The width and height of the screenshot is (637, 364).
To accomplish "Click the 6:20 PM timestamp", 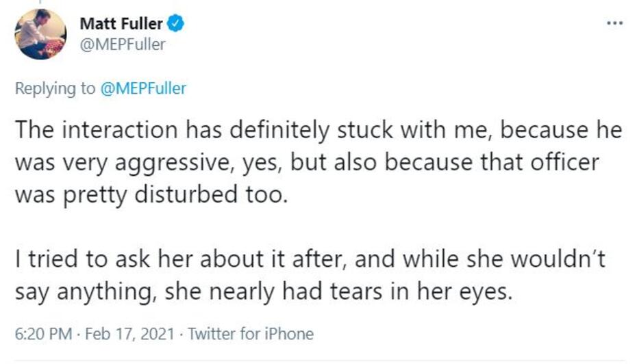I will (42, 334).
